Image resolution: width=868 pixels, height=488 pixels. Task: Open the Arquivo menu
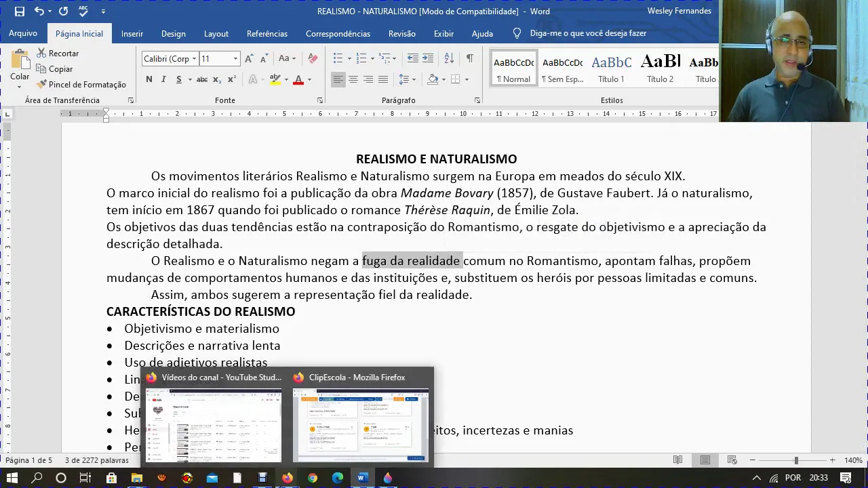click(23, 33)
